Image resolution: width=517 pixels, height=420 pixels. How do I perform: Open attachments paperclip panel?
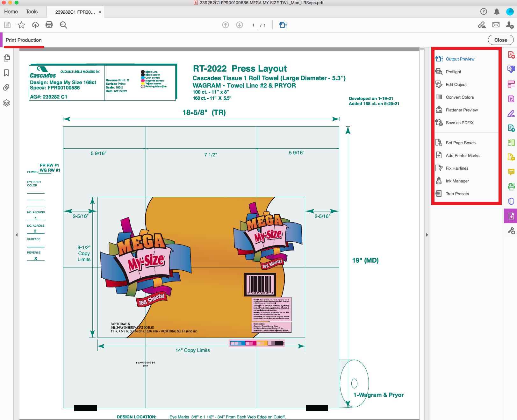click(x=6, y=87)
